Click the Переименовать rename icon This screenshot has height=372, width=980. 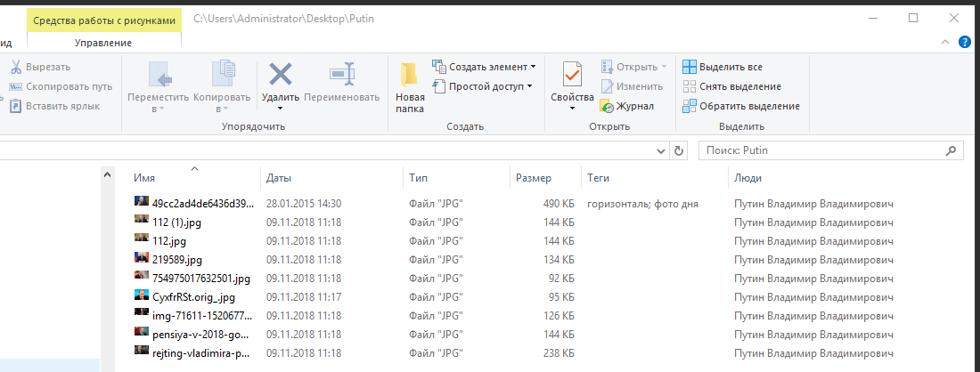pos(342,75)
